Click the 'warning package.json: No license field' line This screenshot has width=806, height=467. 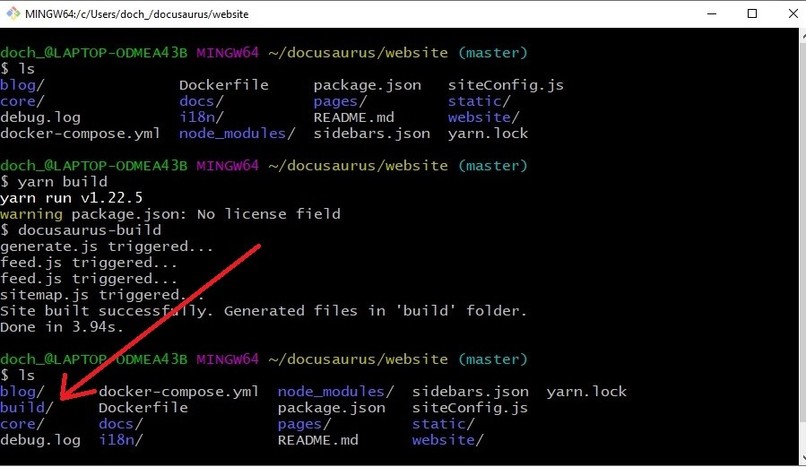[x=170, y=214]
